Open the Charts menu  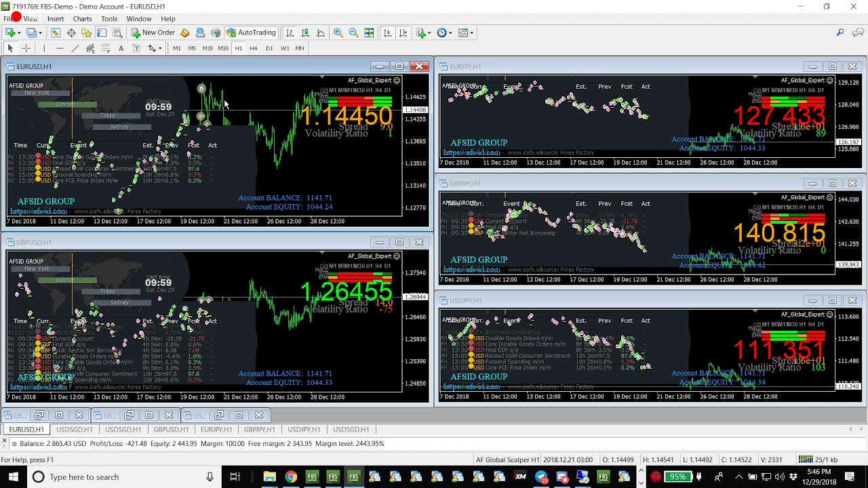pyautogui.click(x=83, y=19)
